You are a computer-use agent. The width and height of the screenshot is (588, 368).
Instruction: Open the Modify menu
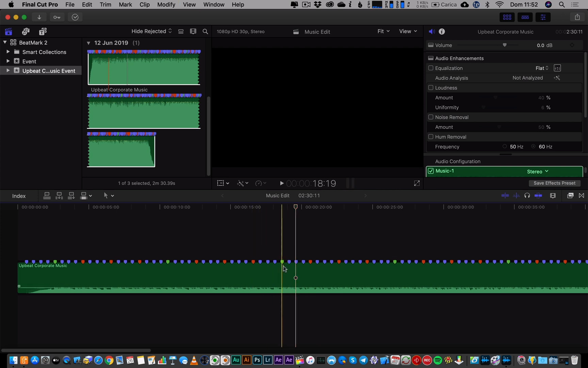coord(166,4)
